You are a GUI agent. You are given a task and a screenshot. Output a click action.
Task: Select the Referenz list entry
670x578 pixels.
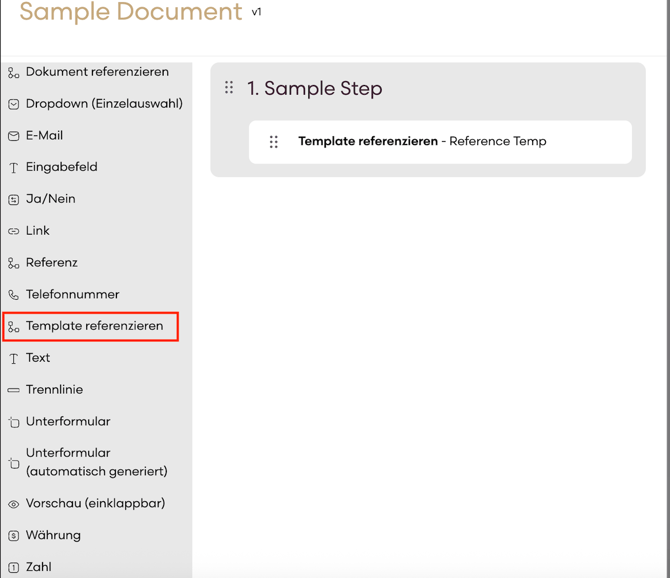51,263
